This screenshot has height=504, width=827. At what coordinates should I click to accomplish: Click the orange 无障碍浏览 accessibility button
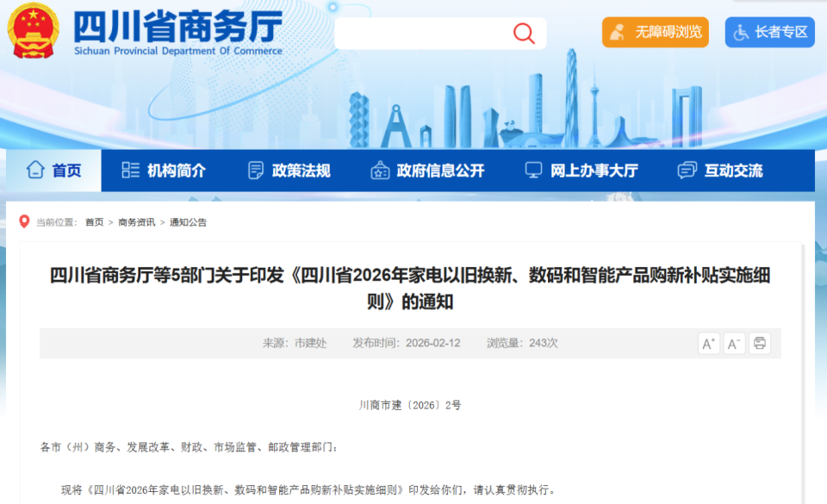click(655, 32)
